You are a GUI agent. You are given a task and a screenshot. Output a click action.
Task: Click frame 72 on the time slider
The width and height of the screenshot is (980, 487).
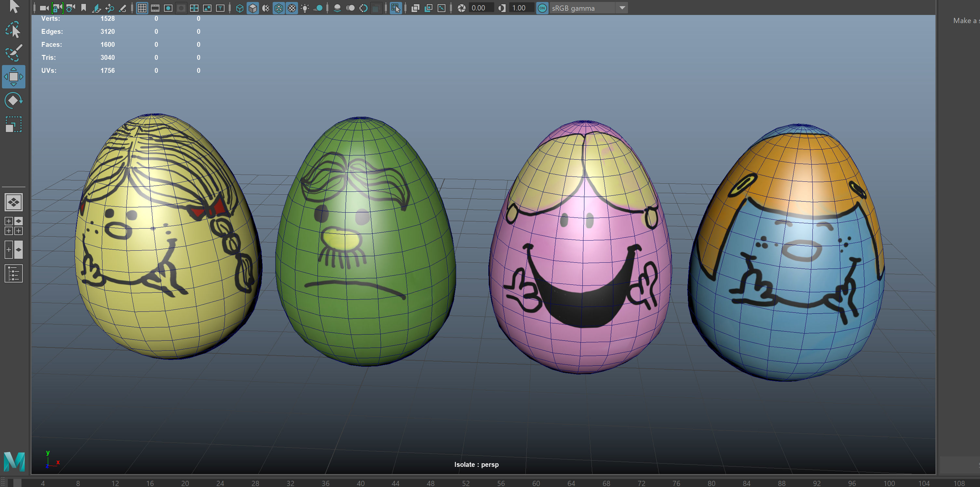click(641, 483)
